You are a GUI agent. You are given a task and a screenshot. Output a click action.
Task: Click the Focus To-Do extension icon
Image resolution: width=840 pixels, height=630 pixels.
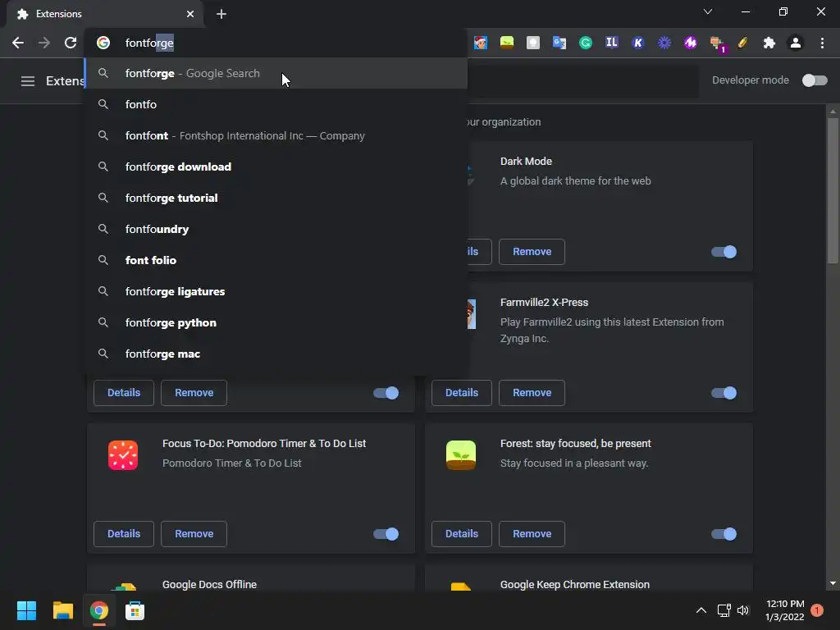click(123, 455)
